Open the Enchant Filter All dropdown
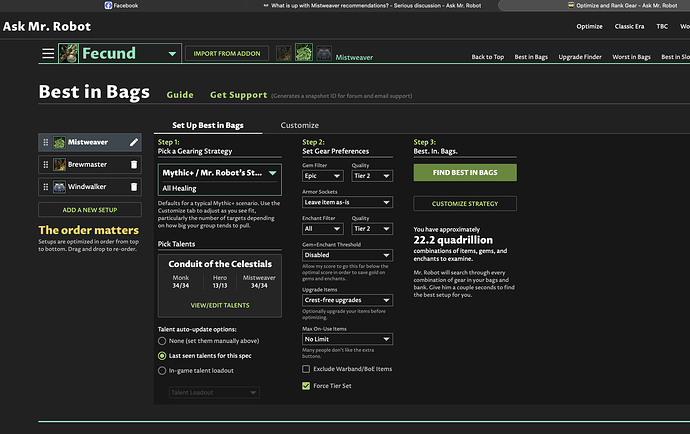 [323, 228]
